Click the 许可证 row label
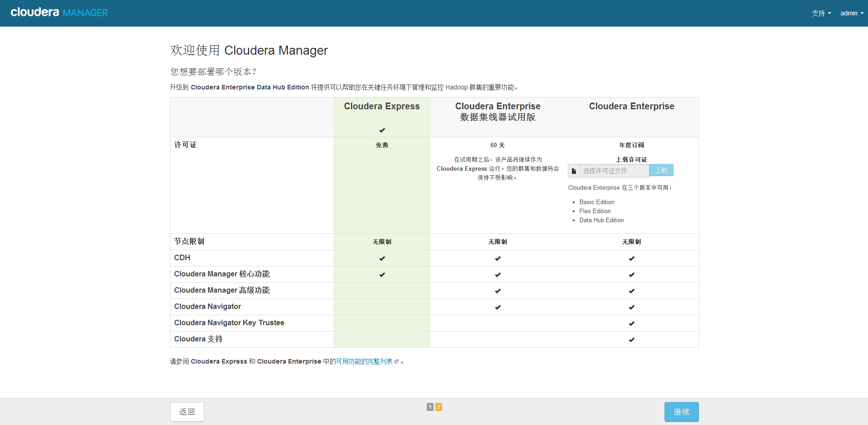Screen dimensions: 868x425 click(x=185, y=145)
